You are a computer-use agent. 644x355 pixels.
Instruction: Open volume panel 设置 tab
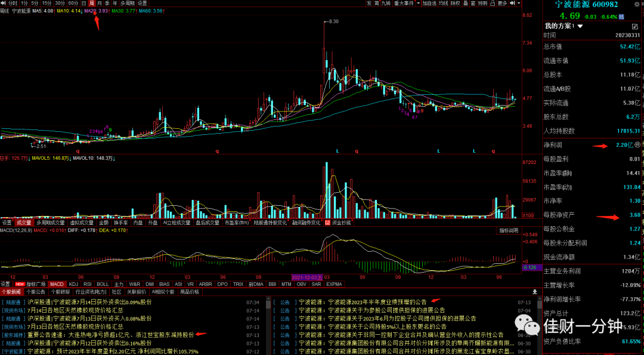(x=7, y=223)
